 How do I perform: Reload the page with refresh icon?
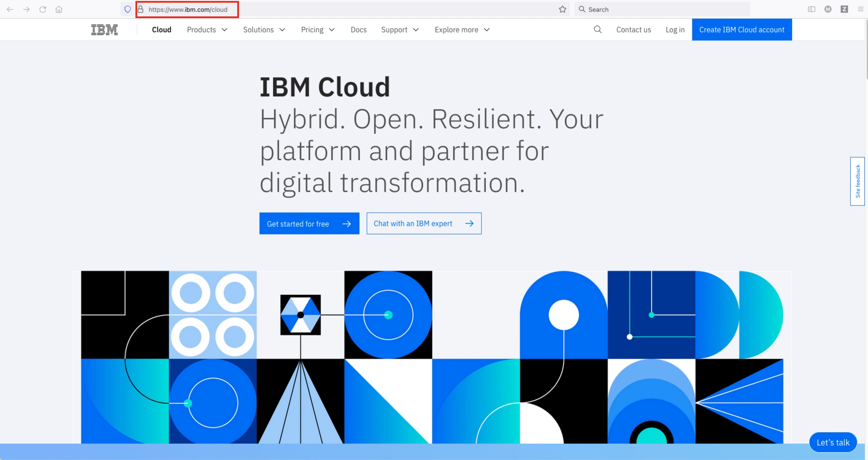coord(43,10)
